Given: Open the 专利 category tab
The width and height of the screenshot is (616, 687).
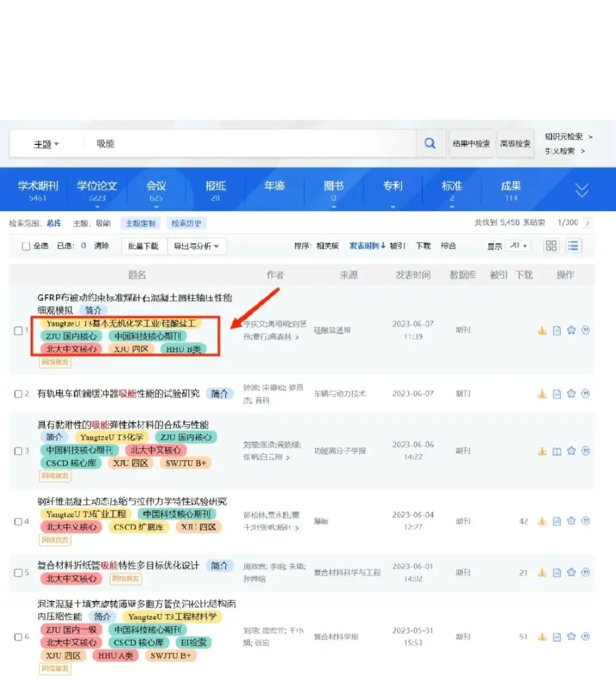Looking at the screenshot, I should click(392, 185).
